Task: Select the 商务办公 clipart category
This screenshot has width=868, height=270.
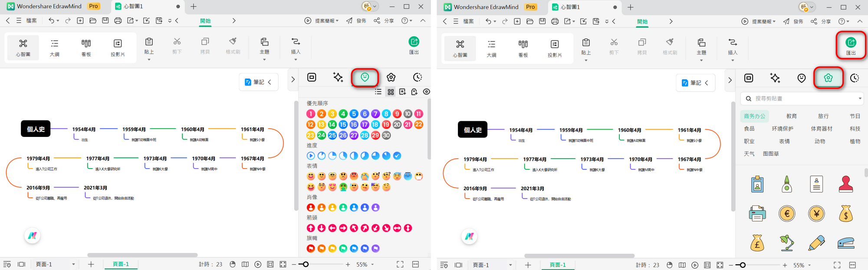Action: click(755, 116)
